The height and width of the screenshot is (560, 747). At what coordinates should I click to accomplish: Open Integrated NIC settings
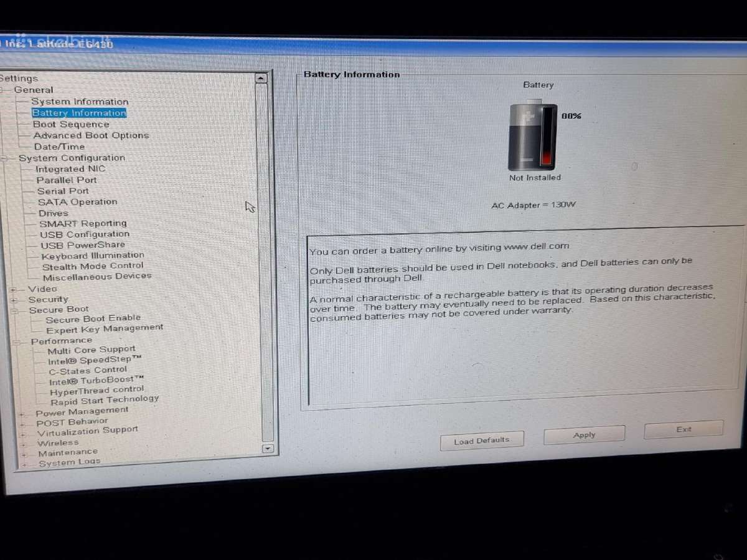tap(70, 169)
